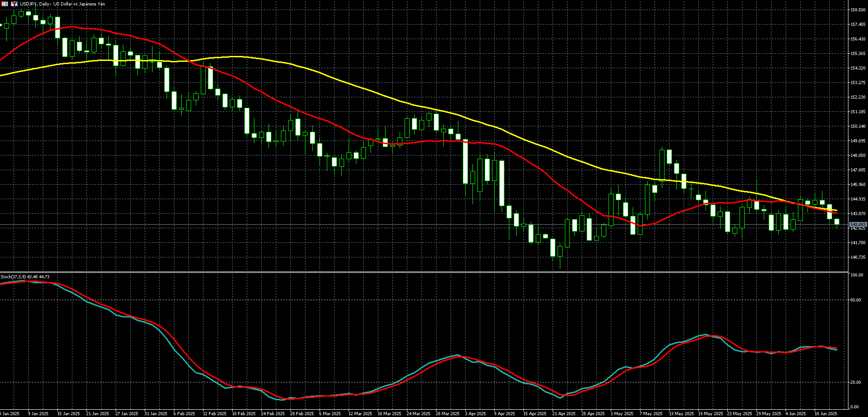Image resolution: width=868 pixels, height=417 pixels.
Task: Click the 140.735 price scale label
Action: [x=858, y=257]
